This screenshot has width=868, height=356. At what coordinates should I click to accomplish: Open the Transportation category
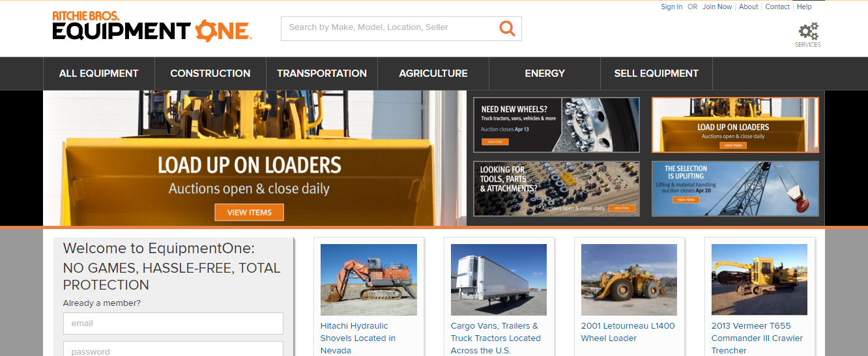point(322,74)
